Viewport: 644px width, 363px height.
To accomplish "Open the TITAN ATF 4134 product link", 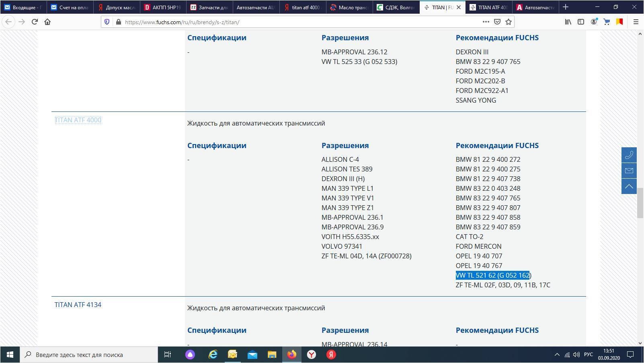I will (x=78, y=305).
